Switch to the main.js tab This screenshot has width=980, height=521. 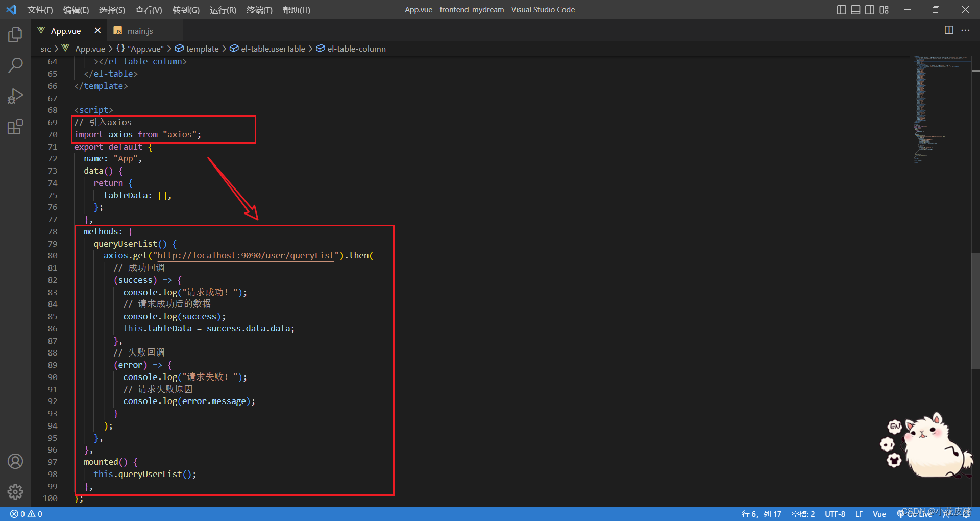click(x=140, y=31)
